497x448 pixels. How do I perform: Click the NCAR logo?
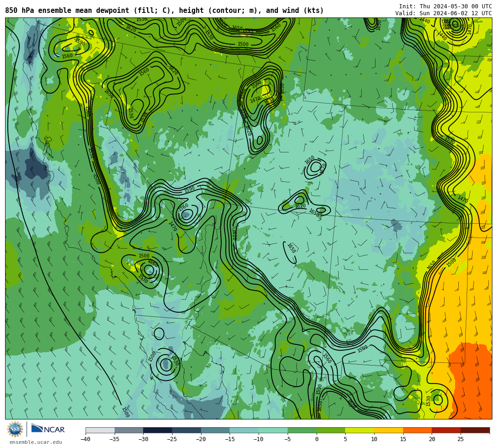[x=48, y=429]
